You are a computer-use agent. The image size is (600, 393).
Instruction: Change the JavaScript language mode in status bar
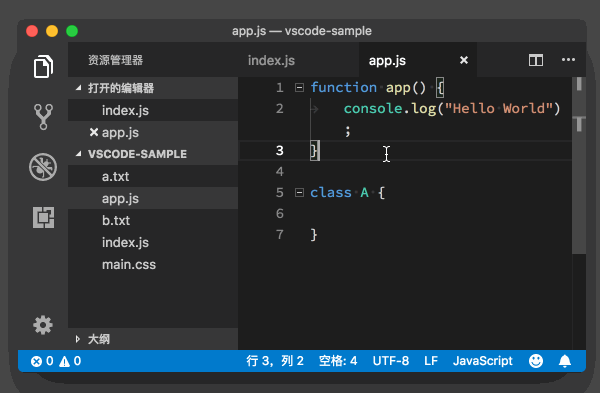click(483, 361)
